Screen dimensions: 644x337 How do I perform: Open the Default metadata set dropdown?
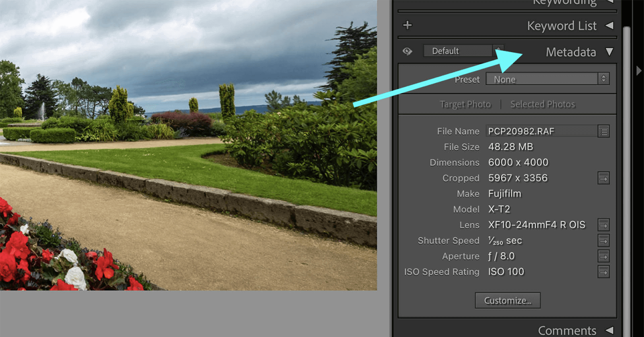463,51
